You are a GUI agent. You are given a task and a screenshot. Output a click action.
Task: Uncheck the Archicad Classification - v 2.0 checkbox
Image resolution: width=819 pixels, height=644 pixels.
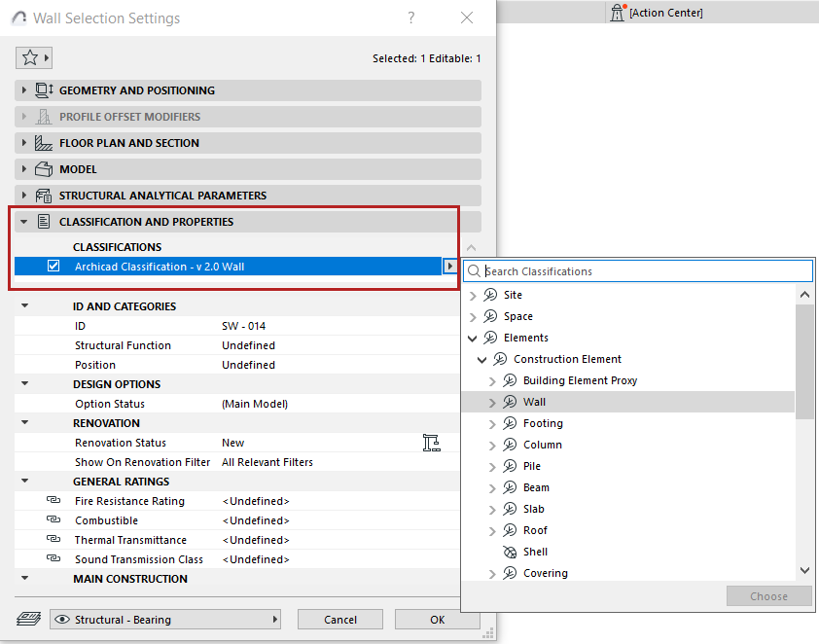click(53, 266)
